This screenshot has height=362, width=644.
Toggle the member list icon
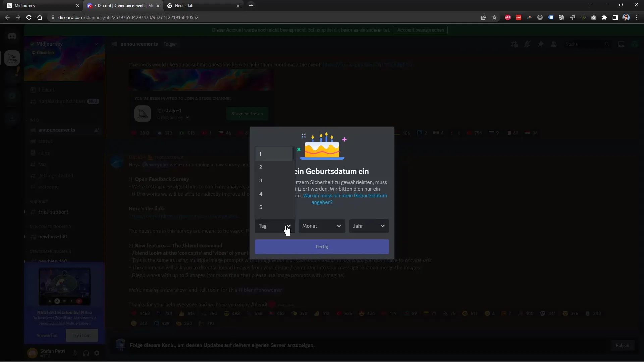pos(554,44)
